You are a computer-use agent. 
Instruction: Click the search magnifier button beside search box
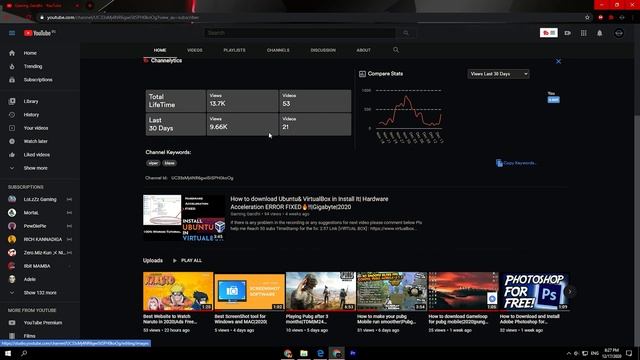click(406, 33)
